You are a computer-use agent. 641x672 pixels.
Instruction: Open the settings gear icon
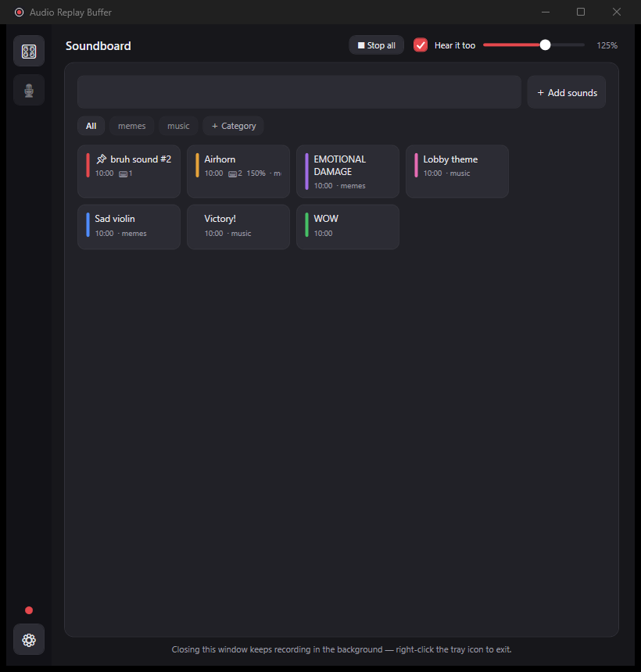(x=29, y=639)
